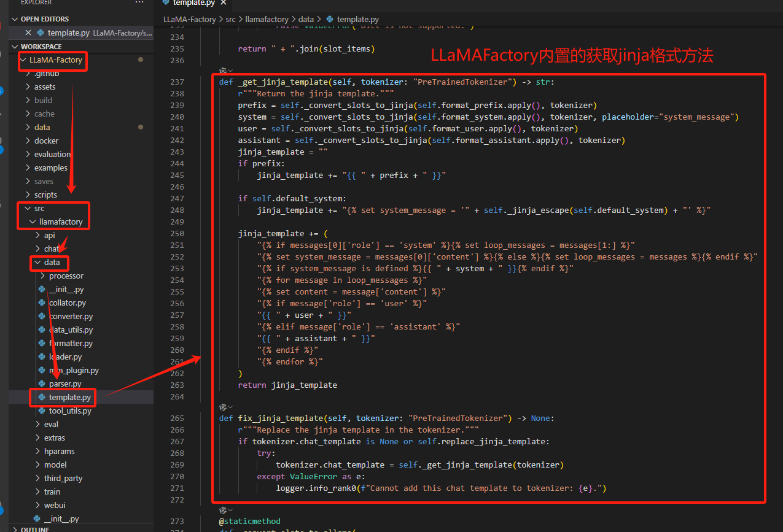Expand the assets folder chevron
This screenshot has height=532, width=783.
pyautogui.click(x=28, y=87)
